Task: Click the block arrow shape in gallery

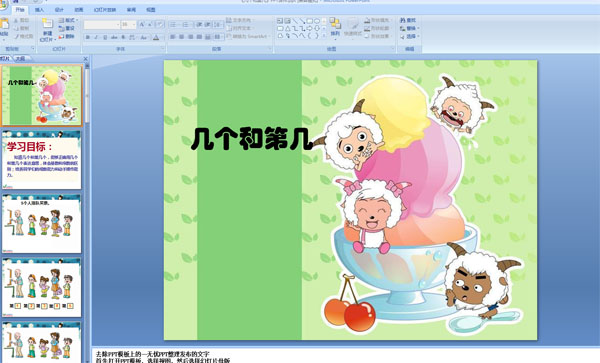Action: pos(310,28)
